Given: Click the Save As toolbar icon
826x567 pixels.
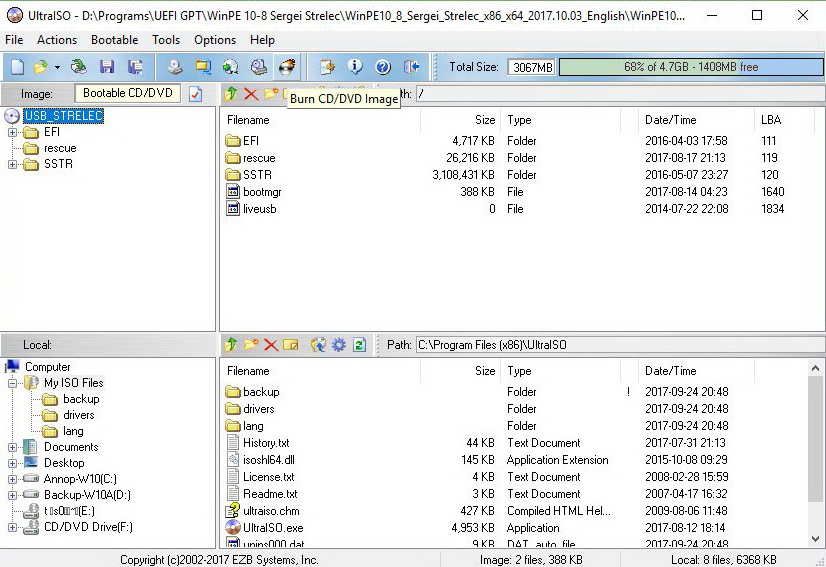Looking at the screenshot, I should [x=135, y=67].
